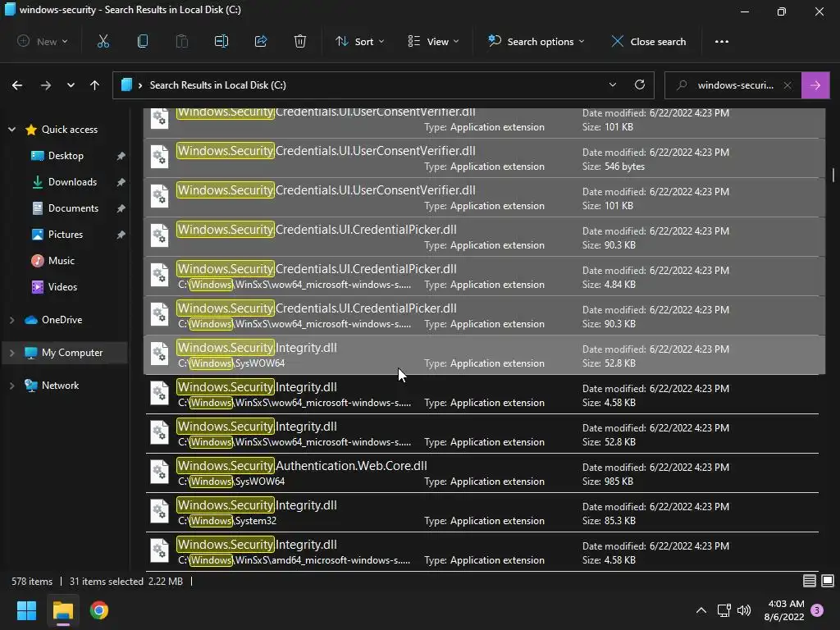The image size is (840, 630).
Task: Open notification center badge
Action: pos(817,610)
